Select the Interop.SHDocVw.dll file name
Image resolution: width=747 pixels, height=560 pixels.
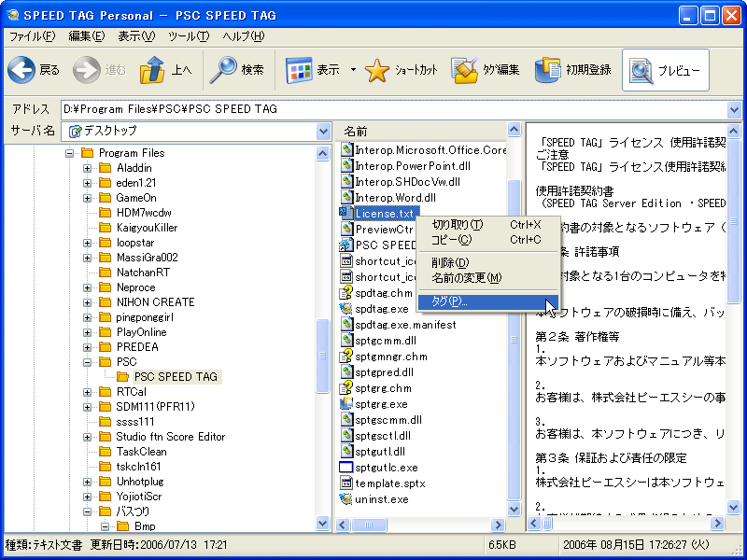tap(407, 182)
